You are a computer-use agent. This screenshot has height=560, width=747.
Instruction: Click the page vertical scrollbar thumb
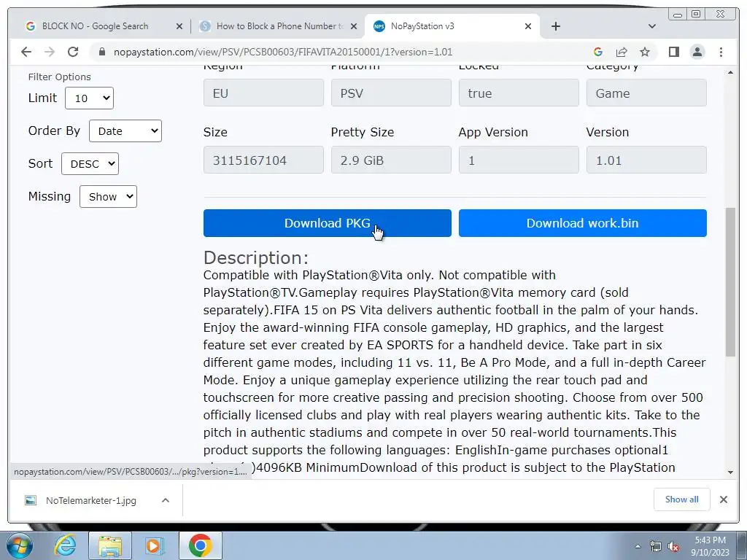tap(730, 282)
